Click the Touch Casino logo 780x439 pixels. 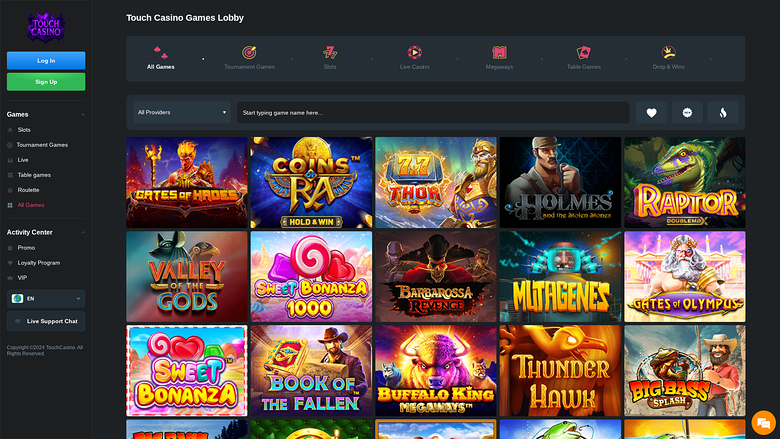tap(46, 27)
